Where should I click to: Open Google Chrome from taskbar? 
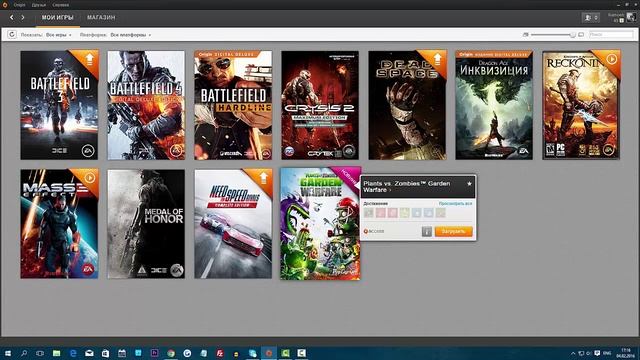tap(171, 353)
